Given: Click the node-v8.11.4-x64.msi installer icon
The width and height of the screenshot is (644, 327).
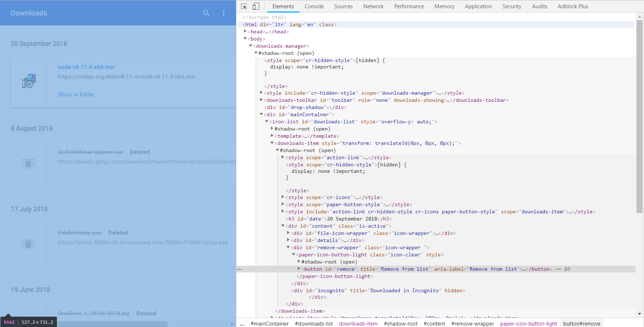Looking at the screenshot, I should click(28, 81).
